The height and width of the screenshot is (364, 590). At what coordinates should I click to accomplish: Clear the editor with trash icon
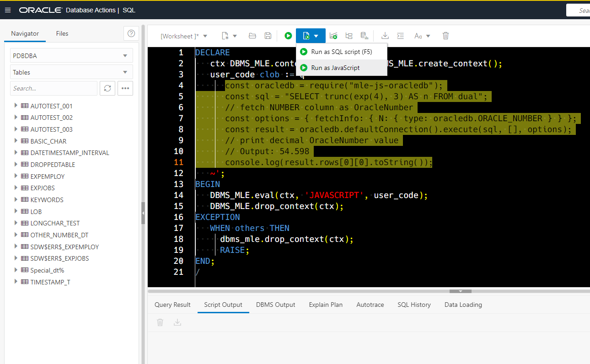[445, 36]
